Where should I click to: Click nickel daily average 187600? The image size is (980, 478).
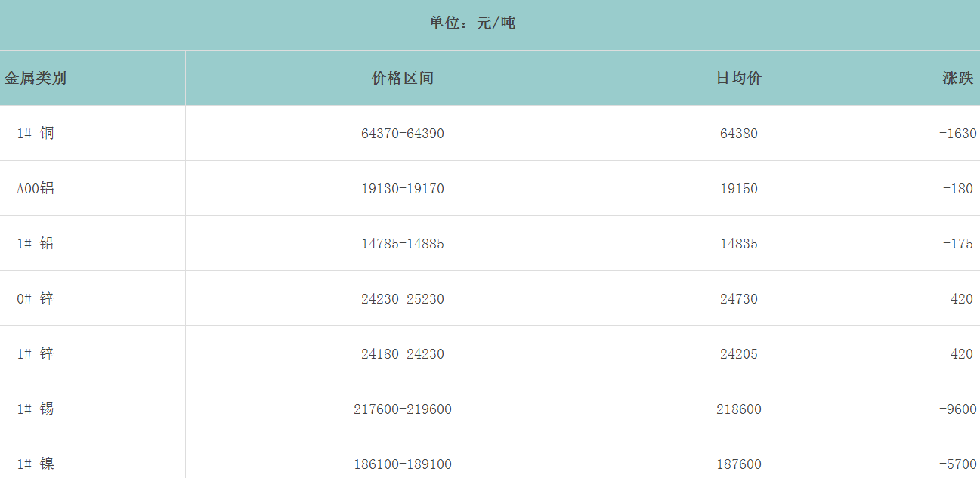click(738, 464)
